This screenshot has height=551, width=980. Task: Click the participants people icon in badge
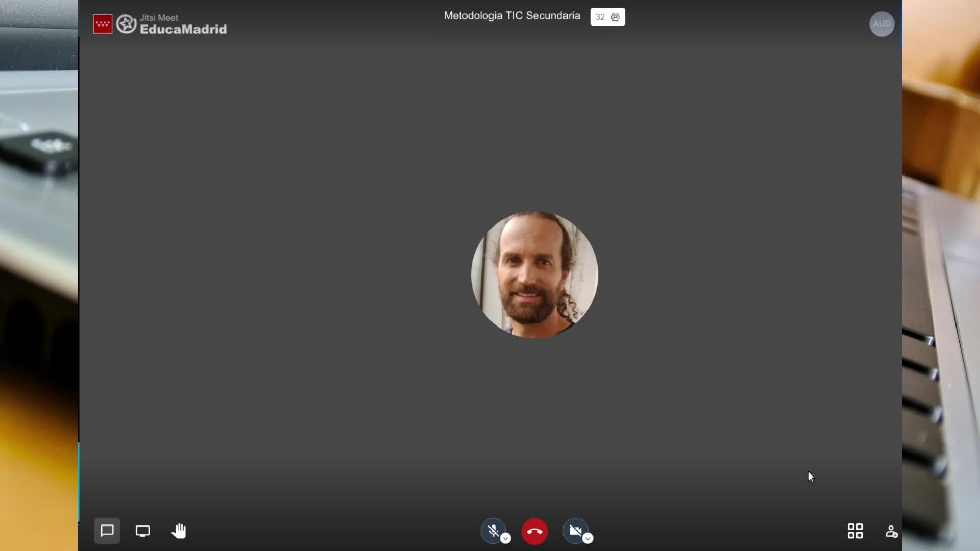(x=616, y=17)
